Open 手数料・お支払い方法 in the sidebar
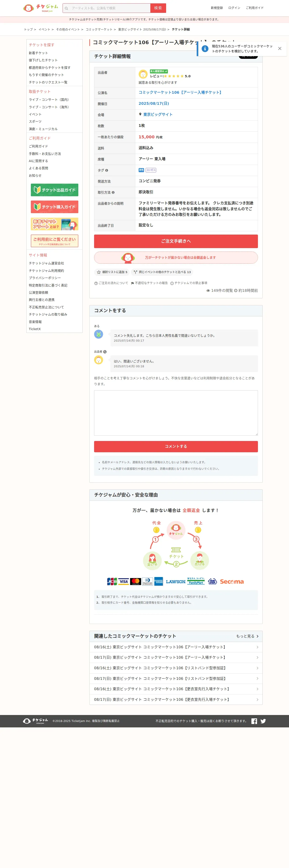This screenshot has height=868, width=289. [45, 154]
